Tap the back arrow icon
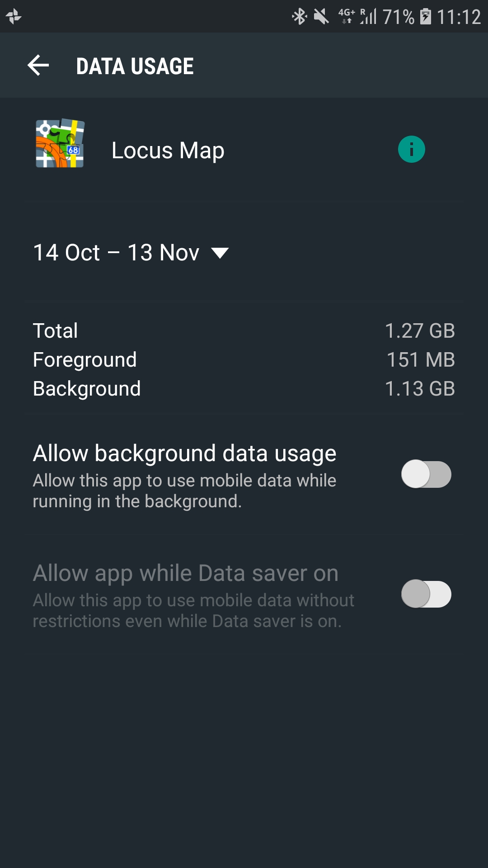 coord(38,66)
